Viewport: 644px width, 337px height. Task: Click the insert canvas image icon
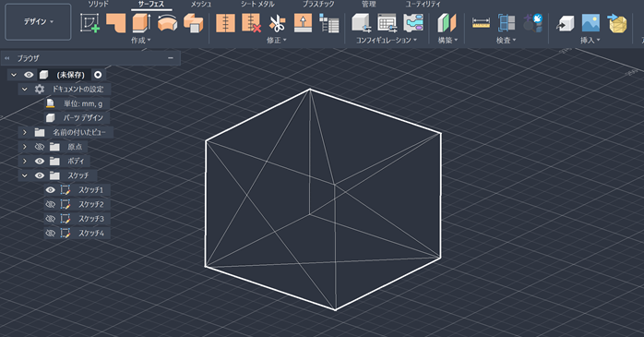pos(590,22)
